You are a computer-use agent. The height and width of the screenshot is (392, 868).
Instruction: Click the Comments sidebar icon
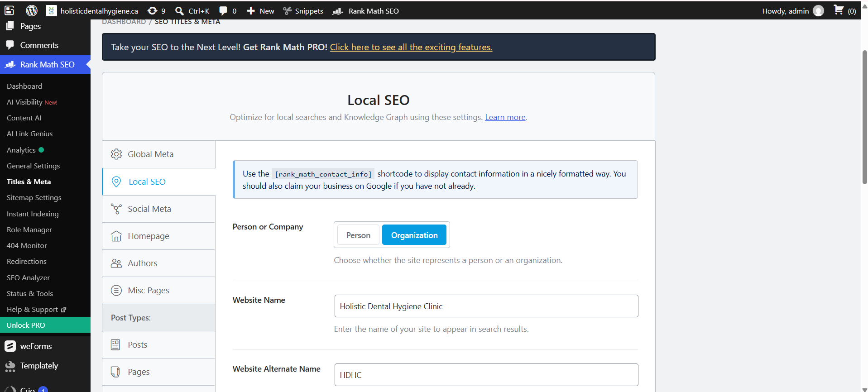click(x=10, y=45)
